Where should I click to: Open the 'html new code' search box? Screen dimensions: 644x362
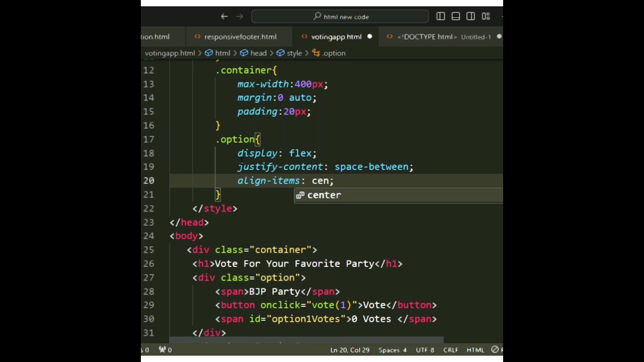(x=340, y=17)
